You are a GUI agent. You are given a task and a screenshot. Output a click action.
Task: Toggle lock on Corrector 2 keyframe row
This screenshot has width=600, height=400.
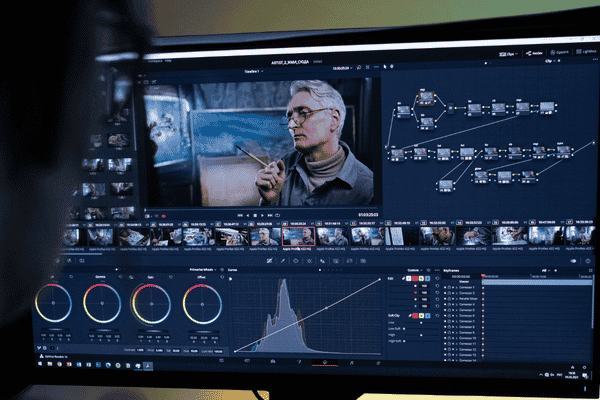(449, 293)
